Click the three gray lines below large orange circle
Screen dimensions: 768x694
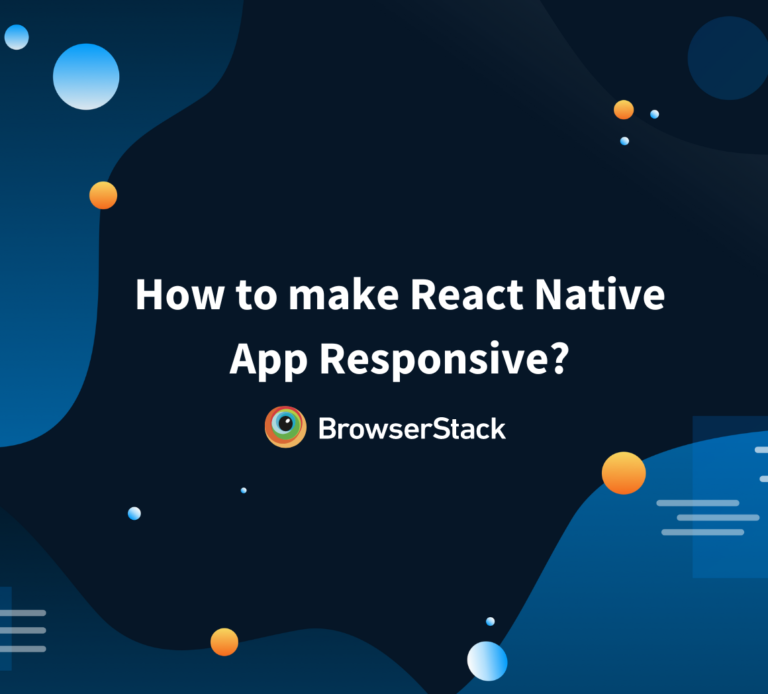707,517
